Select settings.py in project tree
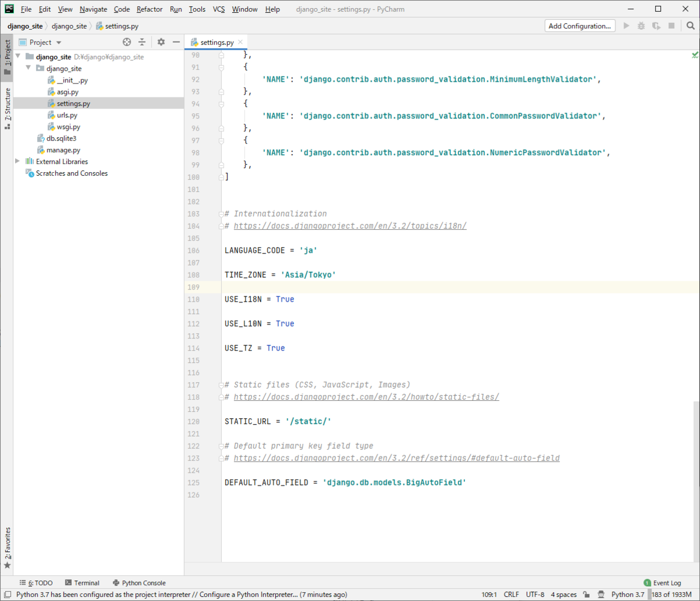 [73, 103]
